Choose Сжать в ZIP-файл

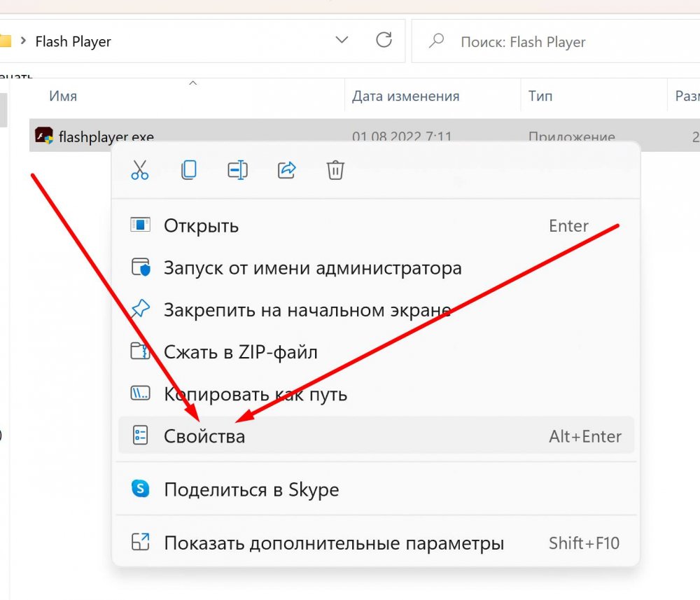coord(376,351)
